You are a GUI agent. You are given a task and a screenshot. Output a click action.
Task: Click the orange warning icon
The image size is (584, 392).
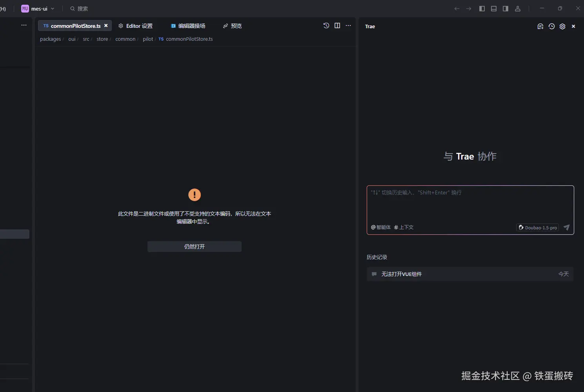[x=195, y=195]
